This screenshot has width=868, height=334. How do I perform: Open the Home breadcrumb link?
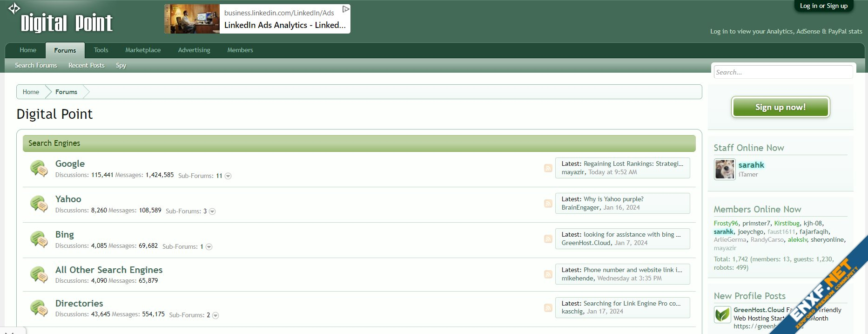click(31, 92)
